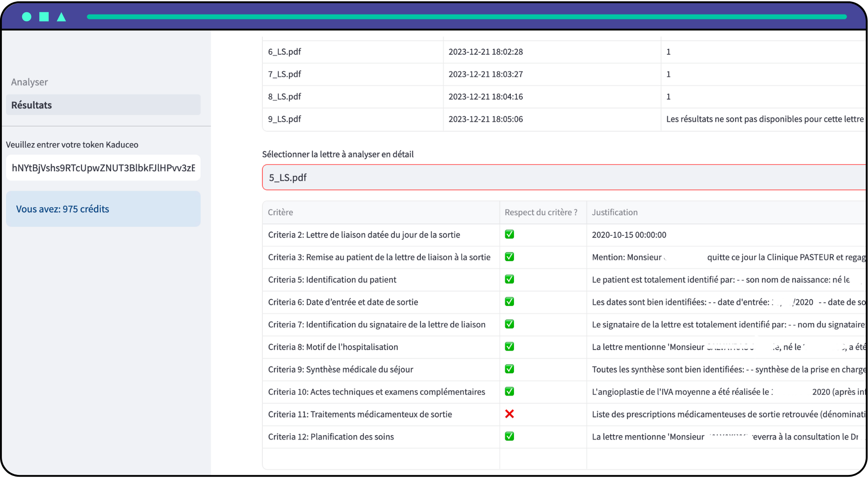The width and height of the screenshot is (868, 488).
Task: Click the teal circle icon in the title bar
Action: [26, 17]
